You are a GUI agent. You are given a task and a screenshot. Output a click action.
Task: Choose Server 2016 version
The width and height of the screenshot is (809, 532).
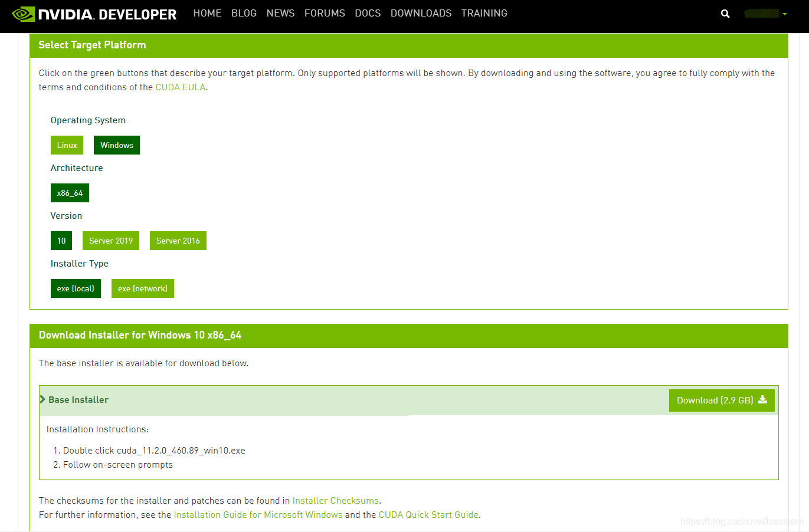click(x=178, y=241)
